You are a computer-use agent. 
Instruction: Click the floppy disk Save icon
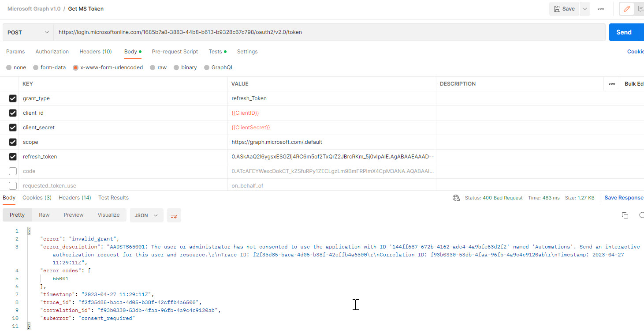pos(557,9)
